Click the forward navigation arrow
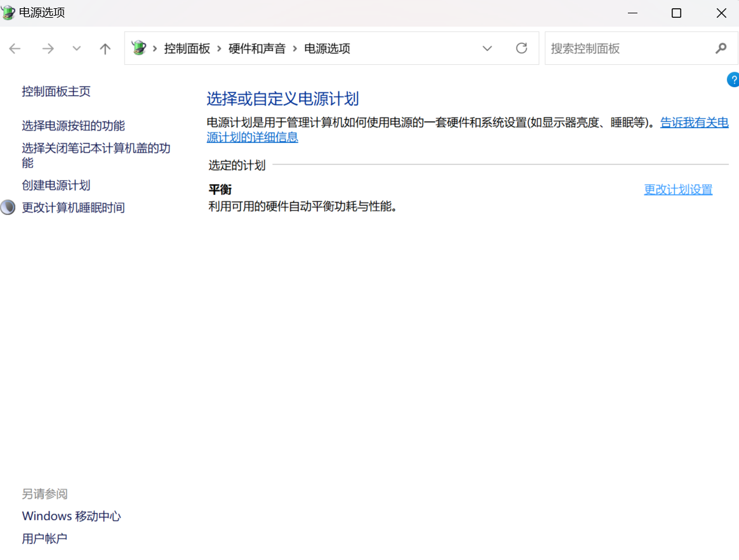Image resolution: width=739 pixels, height=560 pixels. 48,49
